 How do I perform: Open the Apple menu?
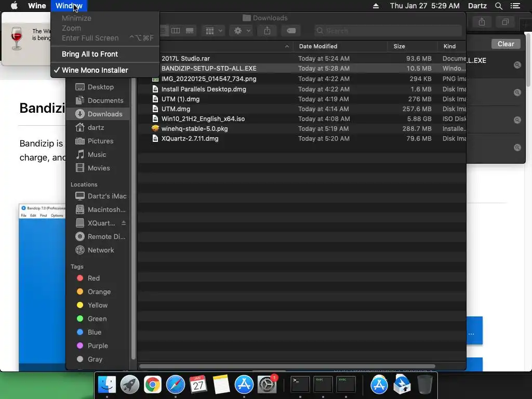[x=14, y=6]
